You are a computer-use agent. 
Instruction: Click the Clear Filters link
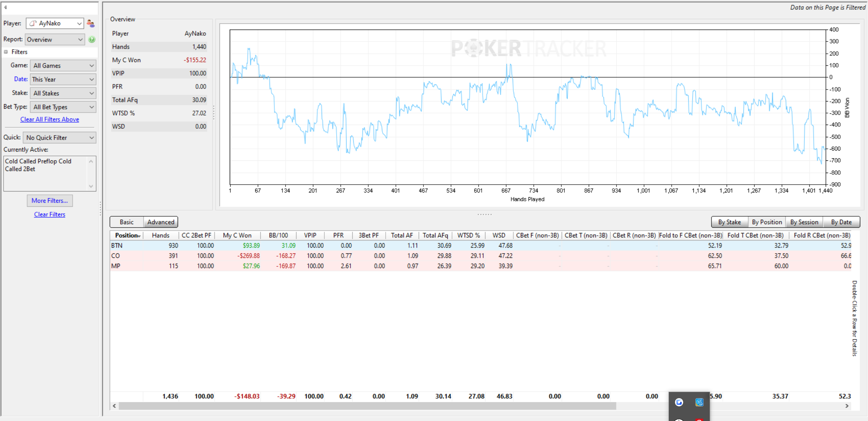tap(50, 214)
